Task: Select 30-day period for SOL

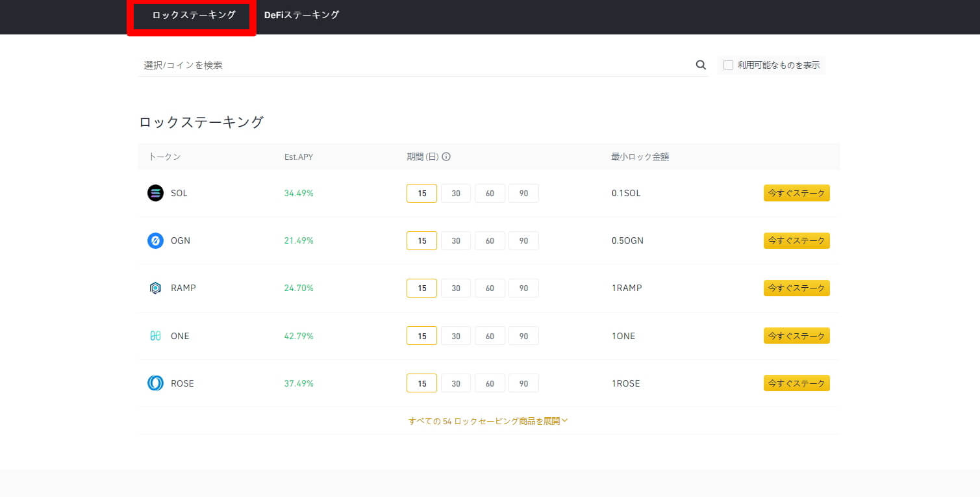Action: [456, 194]
